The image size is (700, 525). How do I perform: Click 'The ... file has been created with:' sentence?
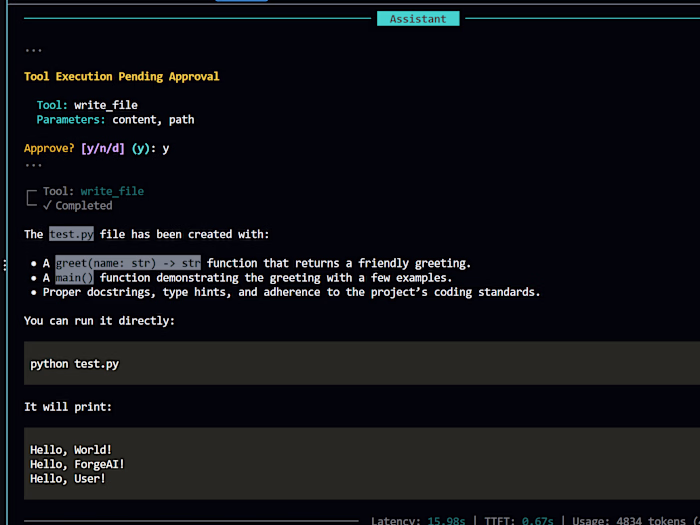pyautogui.click(x=147, y=234)
